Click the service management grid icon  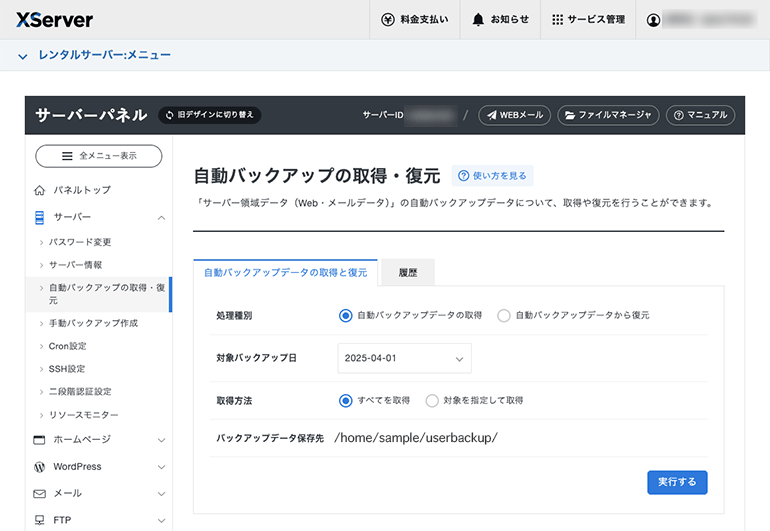pyautogui.click(x=557, y=20)
